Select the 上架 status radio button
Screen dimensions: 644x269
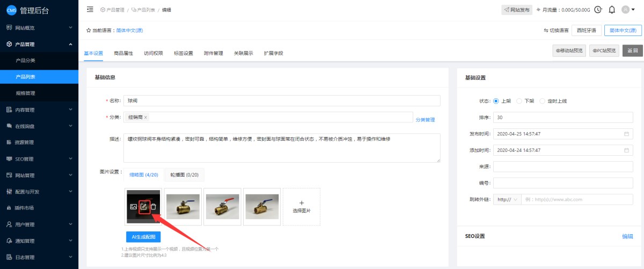(x=496, y=101)
